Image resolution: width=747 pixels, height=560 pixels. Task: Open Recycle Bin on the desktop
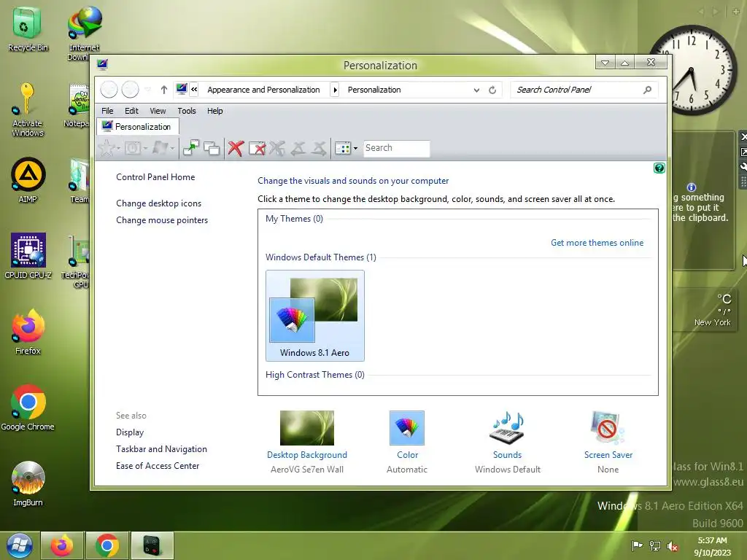click(x=28, y=29)
